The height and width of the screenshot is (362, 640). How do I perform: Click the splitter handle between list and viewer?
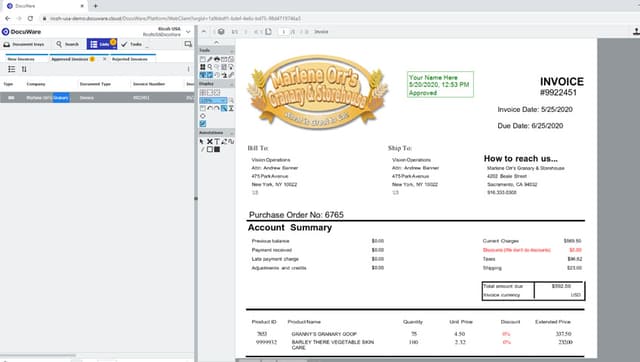click(x=196, y=198)
